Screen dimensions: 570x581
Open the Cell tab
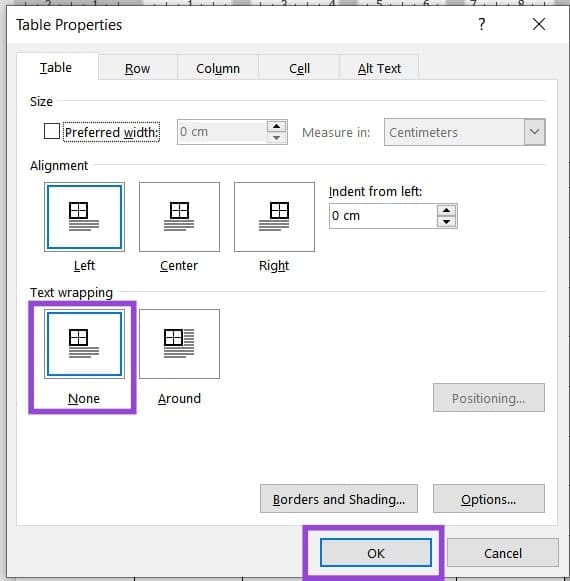pos(299,68)
